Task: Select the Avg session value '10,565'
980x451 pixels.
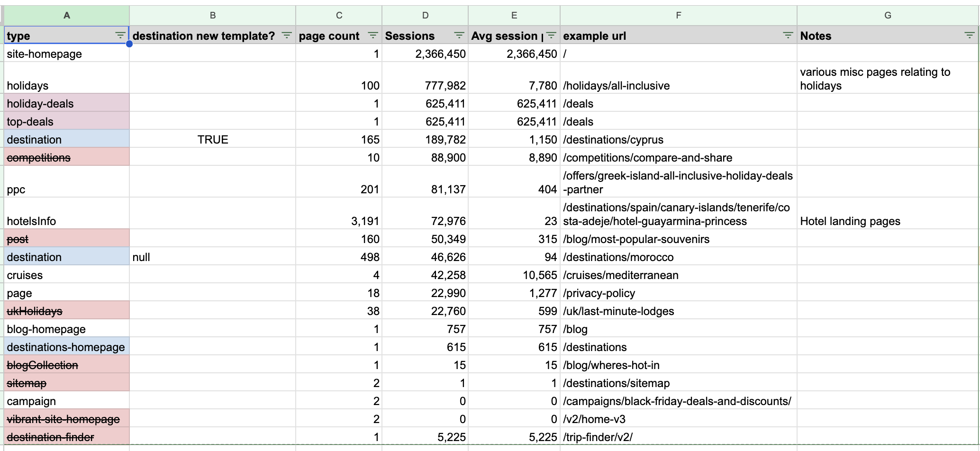Action: pyautogui.click(x=514, y=275)
